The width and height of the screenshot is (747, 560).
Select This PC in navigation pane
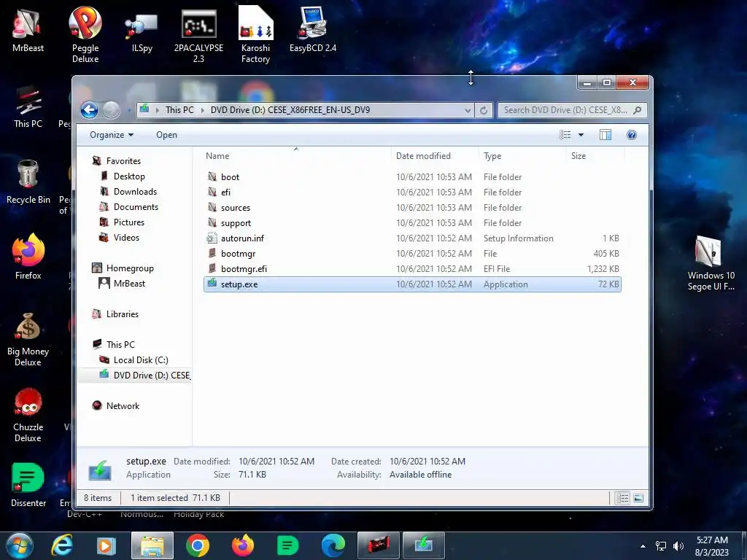point(114,344)
